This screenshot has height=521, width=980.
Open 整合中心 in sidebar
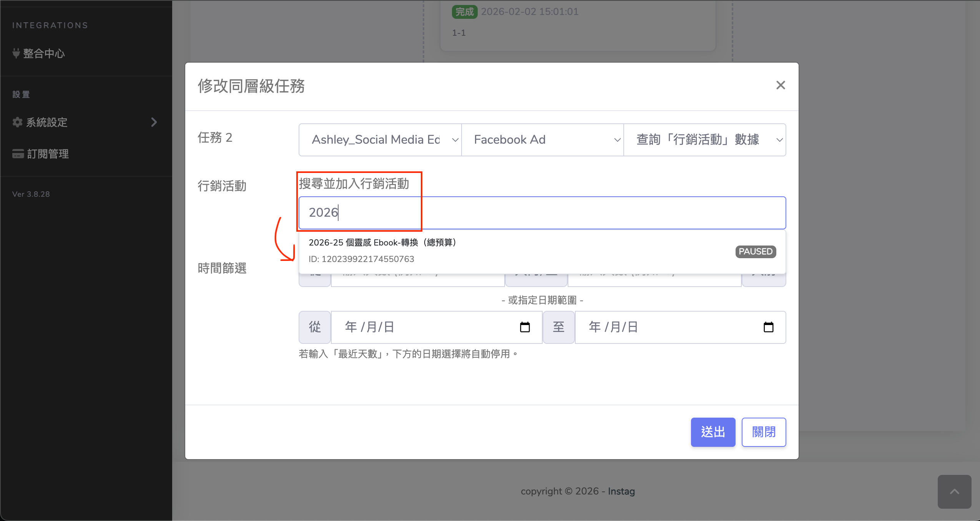44,53
